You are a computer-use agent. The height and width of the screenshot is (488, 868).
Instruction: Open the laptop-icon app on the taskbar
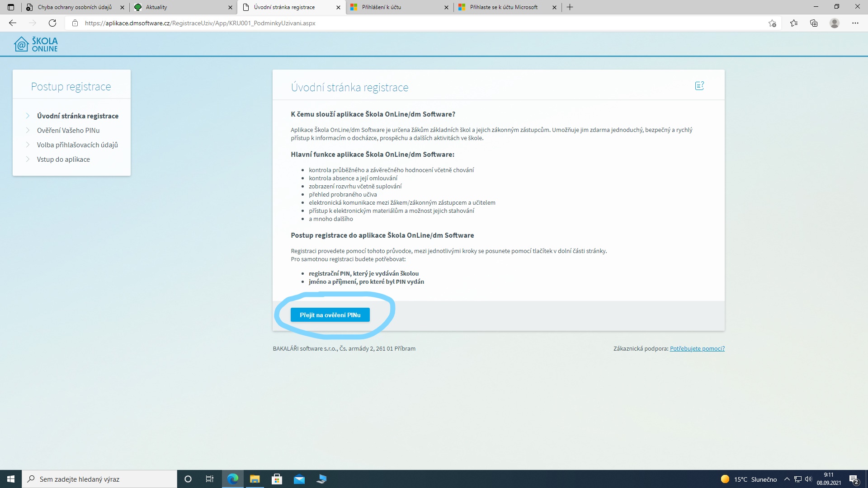[321, 479]
